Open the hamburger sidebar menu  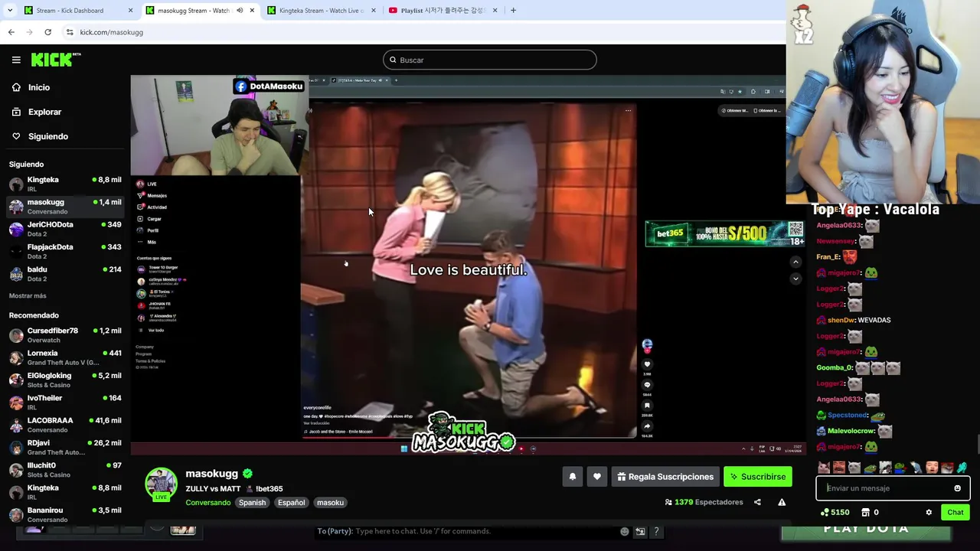click(16, 60)
